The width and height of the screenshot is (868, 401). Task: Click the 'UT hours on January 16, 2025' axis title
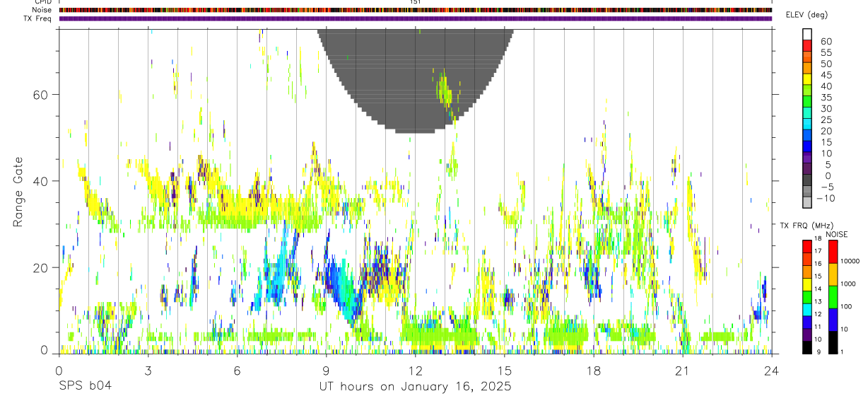(416, 388)
